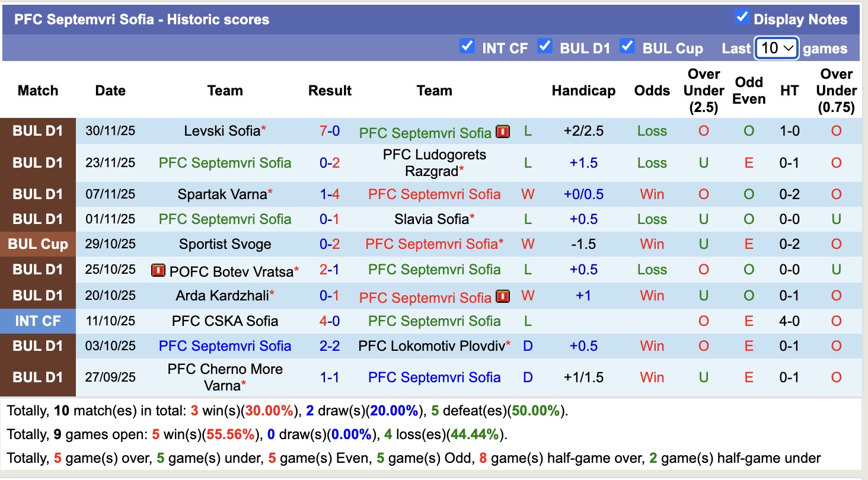Open the 1-4 Spartak Varna match score
868x480 pixels.
tap(330, 194)
